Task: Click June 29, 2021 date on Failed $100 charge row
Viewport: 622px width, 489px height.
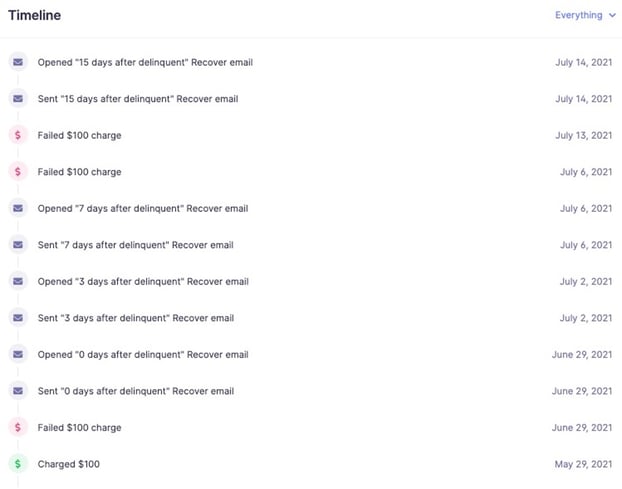Action: pyautogui.click(x=582, y=428)
